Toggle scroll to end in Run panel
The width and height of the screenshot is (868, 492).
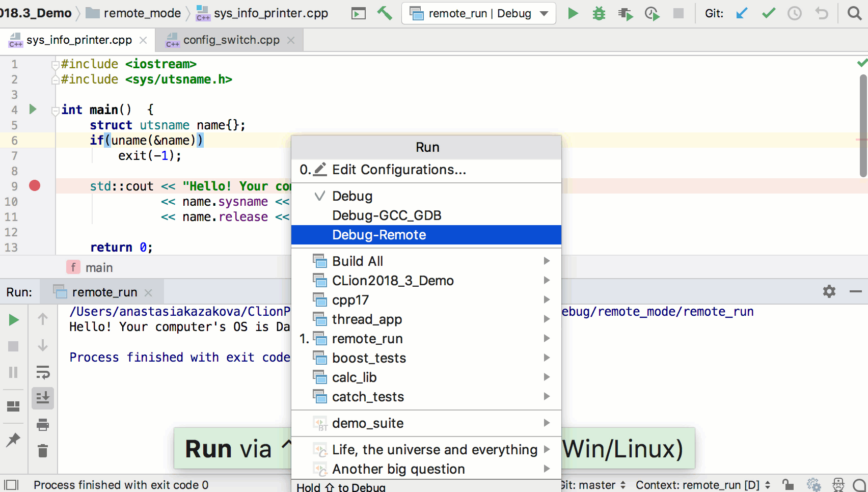43,398
